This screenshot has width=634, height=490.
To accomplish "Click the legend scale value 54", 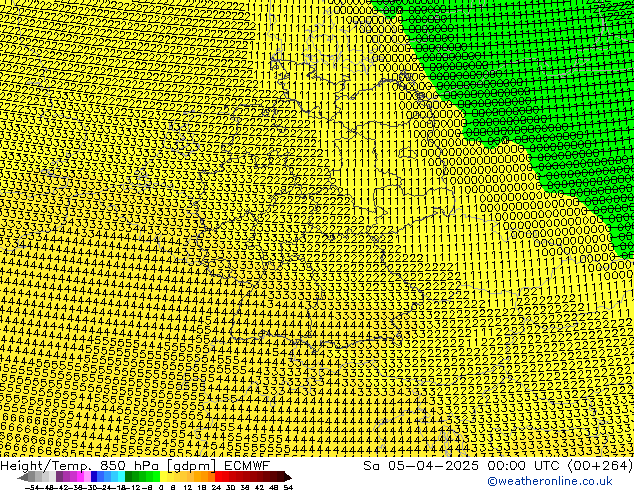I will pos(288,487).
